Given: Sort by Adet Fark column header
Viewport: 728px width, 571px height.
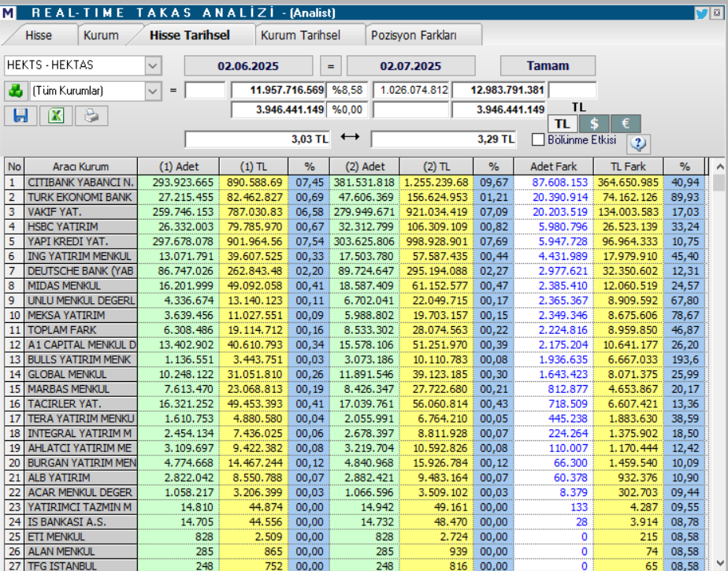Looking at the screenshot, I should [x=553, y=167].
